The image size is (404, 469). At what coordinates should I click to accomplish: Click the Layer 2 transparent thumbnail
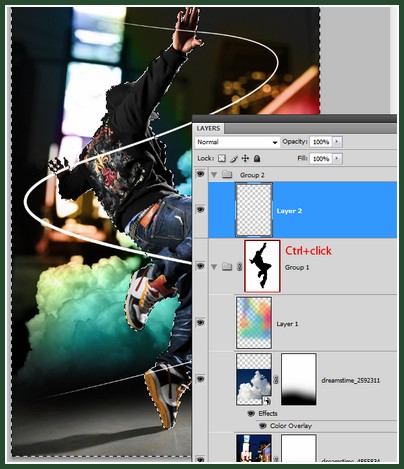coord(254,210)
